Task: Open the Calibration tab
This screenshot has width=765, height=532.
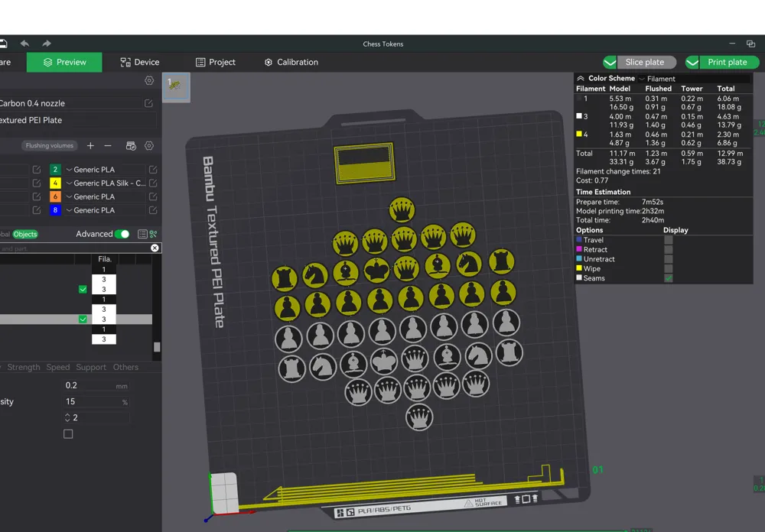Action: click(x=291, y=62)
